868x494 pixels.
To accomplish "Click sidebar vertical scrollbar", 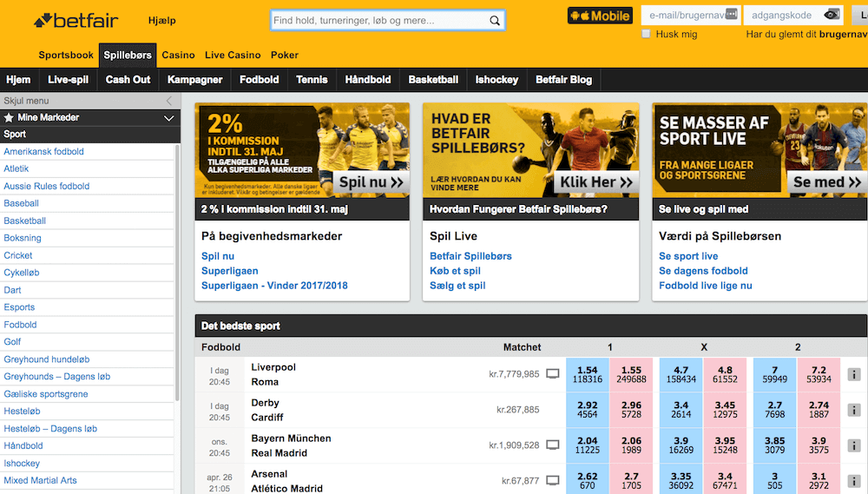I will pyautogui.click(x=177, y=273).
